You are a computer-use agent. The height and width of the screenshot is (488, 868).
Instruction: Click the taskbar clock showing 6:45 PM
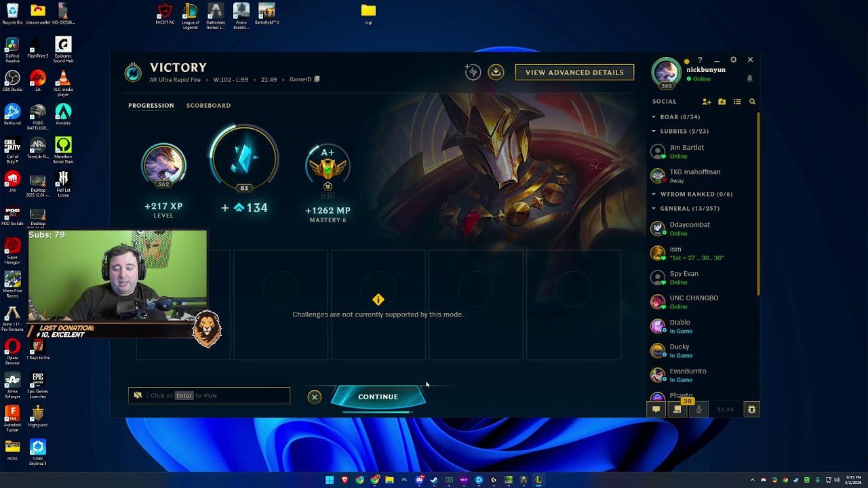[x=854, y=480]
